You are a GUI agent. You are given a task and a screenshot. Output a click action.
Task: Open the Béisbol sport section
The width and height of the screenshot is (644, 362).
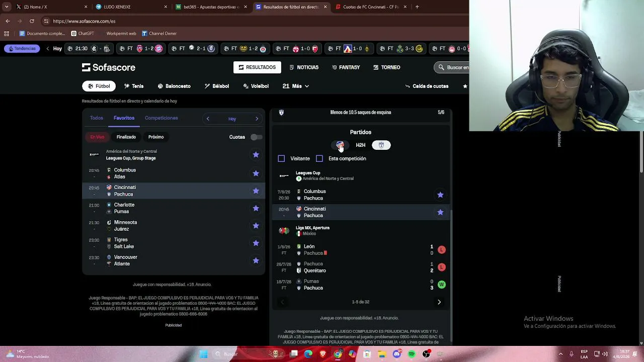coord(217,86)
